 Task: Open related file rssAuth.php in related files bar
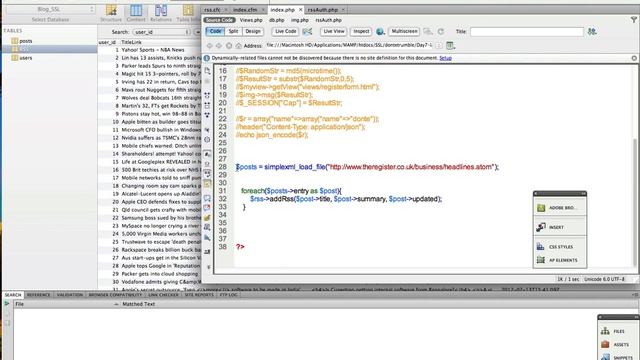click(329, 20)
